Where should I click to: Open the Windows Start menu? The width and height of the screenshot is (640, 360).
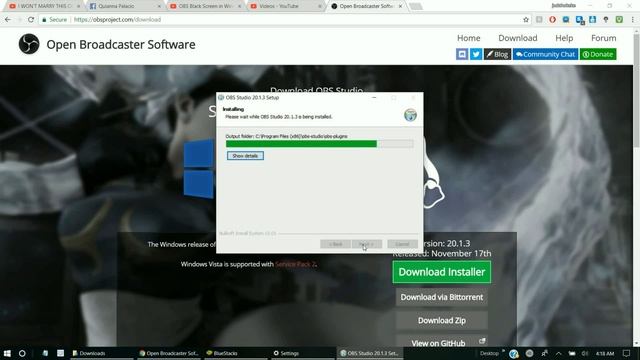coord(7,353)
